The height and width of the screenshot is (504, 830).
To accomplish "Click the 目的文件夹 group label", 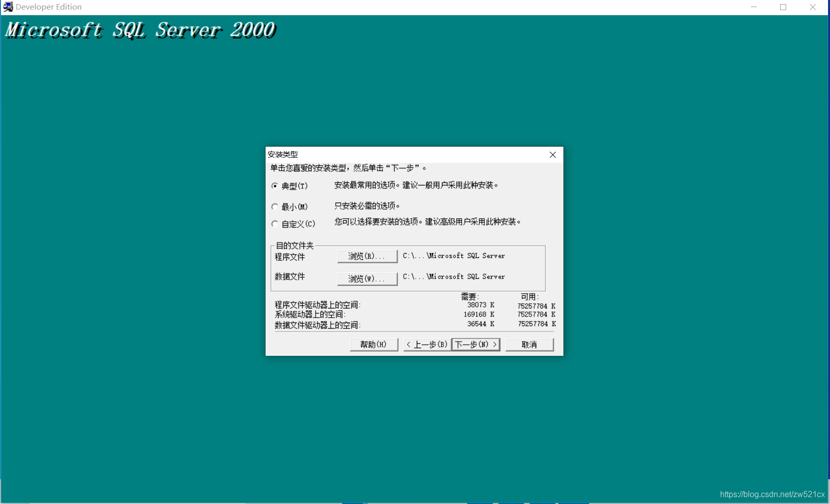I will point(295,245).
